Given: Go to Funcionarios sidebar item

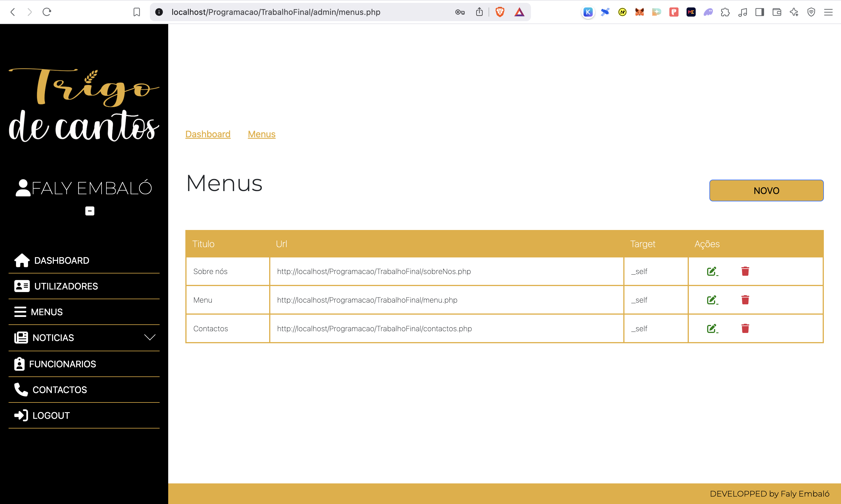Looking at the screenshot, I should pos(62,364).
